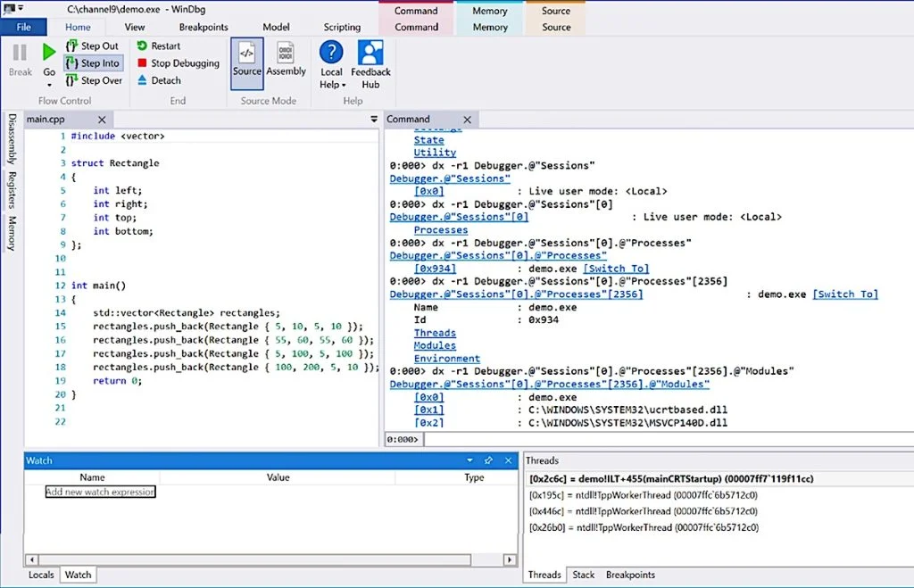Switch to the Stack tab

tap(583, 575)
